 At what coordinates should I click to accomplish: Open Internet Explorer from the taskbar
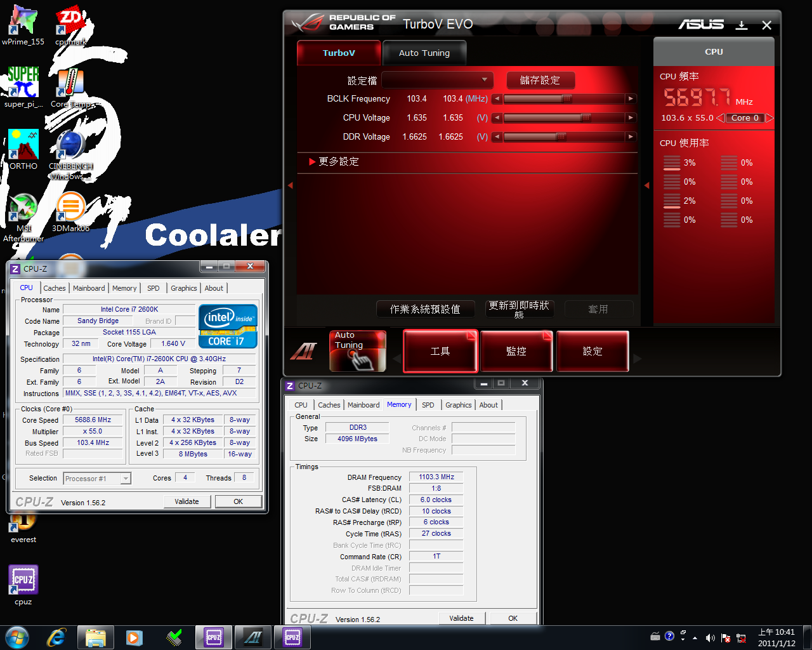click(56, 637)
